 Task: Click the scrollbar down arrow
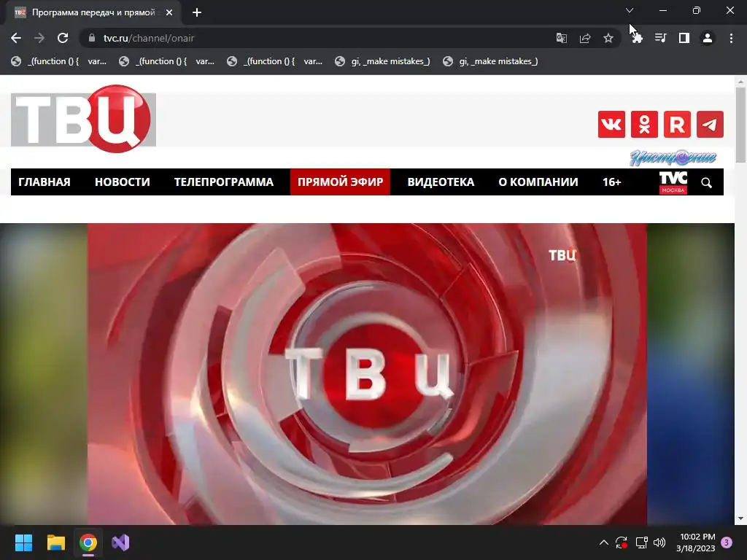coord(741,518)
